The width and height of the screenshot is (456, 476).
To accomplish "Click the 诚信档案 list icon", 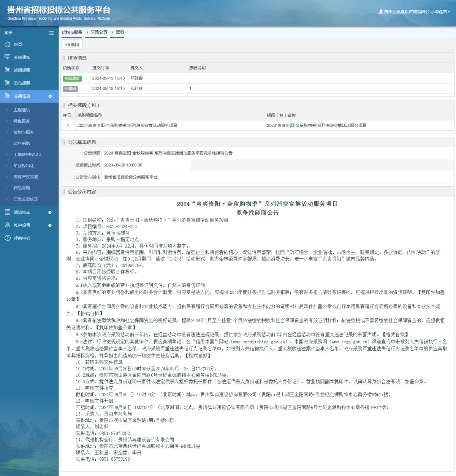I will pyautogui.click(x=8, y=212).
